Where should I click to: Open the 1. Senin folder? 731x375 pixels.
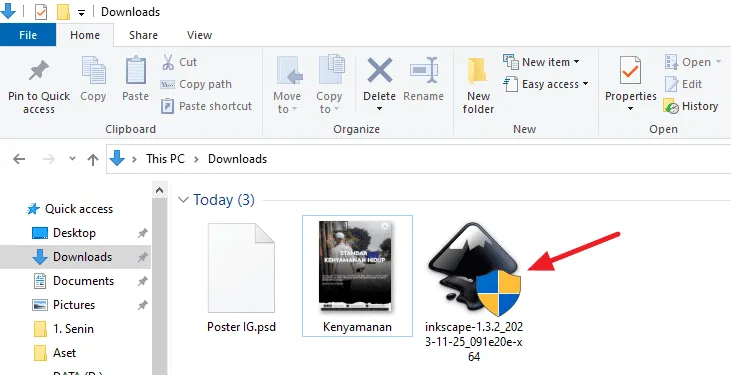(x=64, y=329)
